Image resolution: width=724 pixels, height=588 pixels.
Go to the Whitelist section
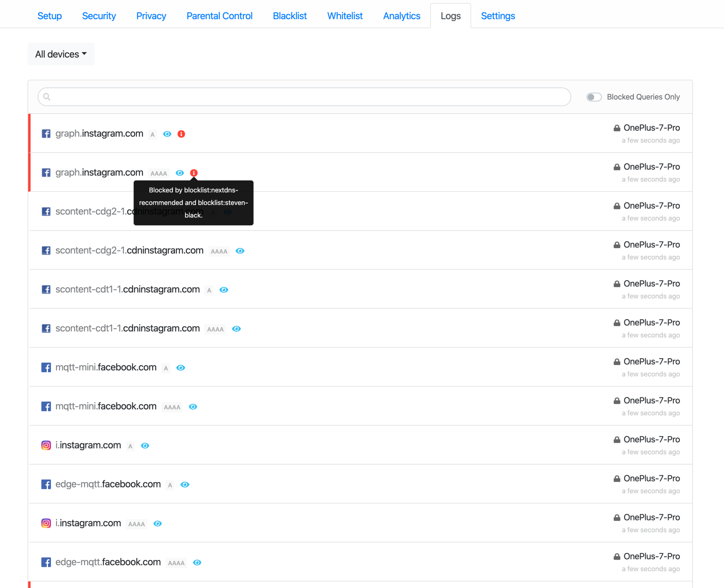tap(345, 16)
